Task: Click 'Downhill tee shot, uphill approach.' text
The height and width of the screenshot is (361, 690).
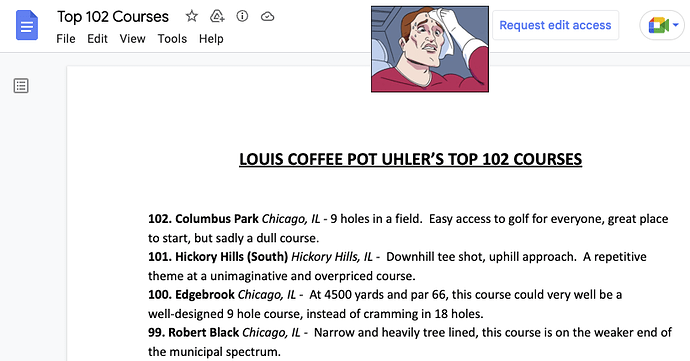Action: 481,257
